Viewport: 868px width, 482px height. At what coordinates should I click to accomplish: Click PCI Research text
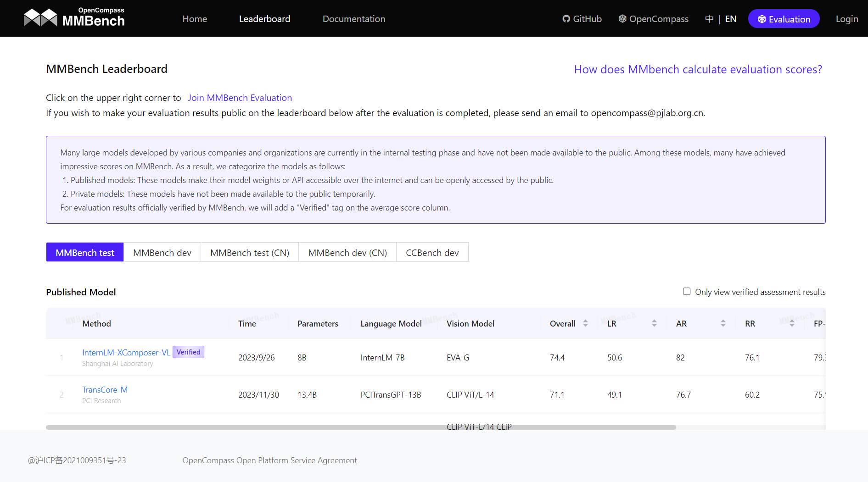[x=101, y=400]
